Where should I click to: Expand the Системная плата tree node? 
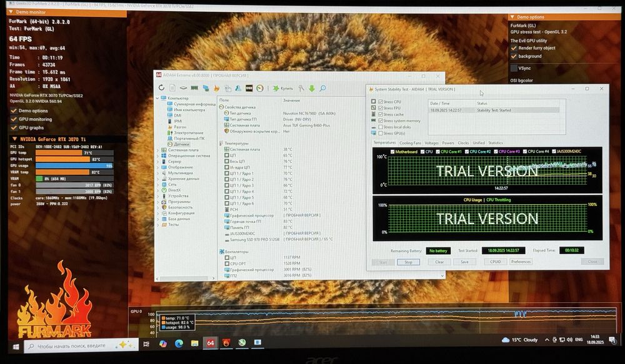[x=157, y=150]
